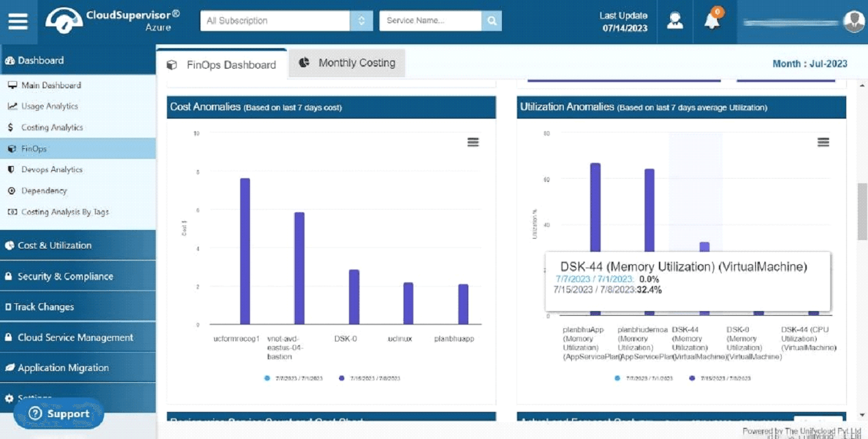
Task: Open Costing Analysis By Tags link
Action: (x=65, y=212)
